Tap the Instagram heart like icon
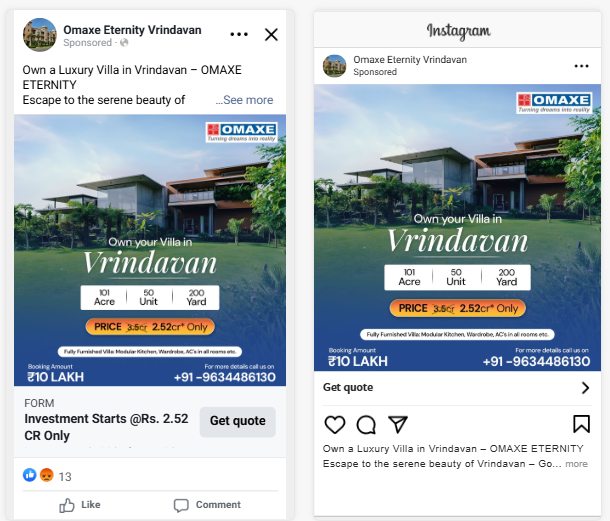This screenshot has width=610, height=521. click(335, 424)
